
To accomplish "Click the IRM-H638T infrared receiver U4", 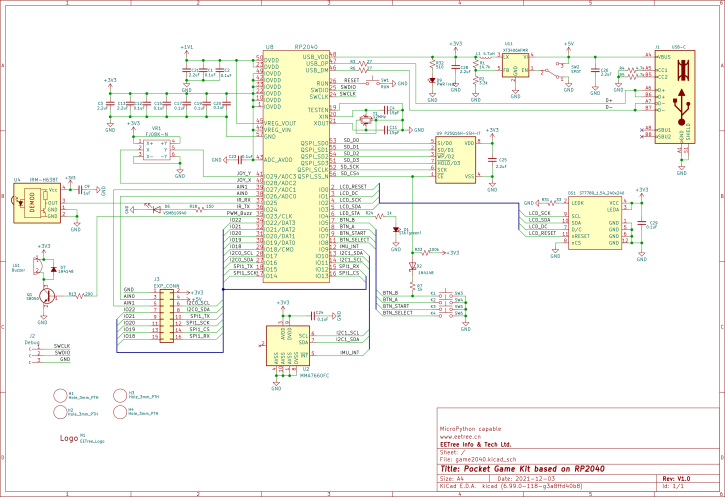I will point(37,203).
